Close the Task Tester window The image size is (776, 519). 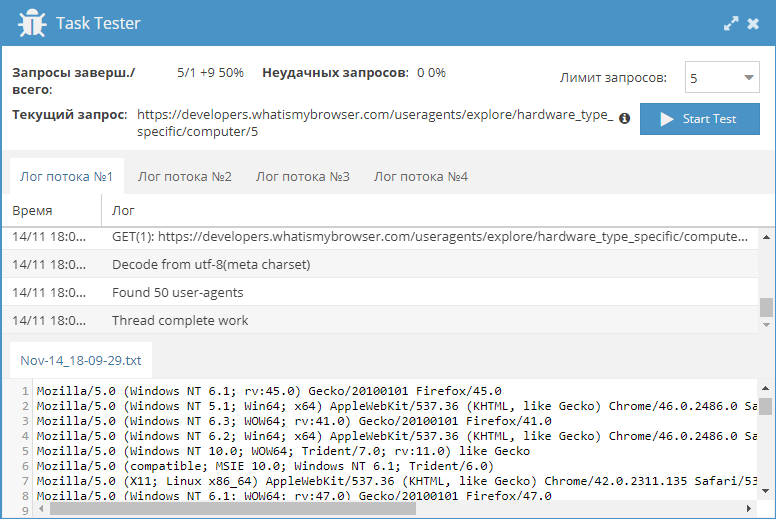tap(753, 23)
